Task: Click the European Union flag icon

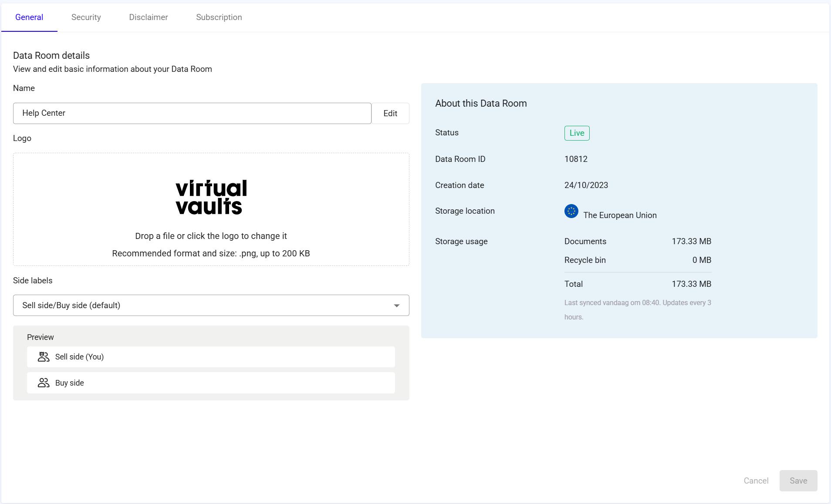Action: [x=571, y=211]
